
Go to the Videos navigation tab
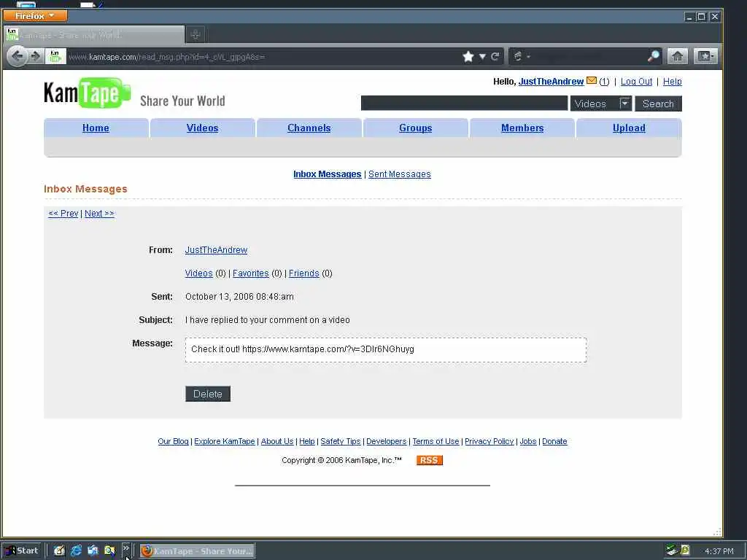(203, 128)
